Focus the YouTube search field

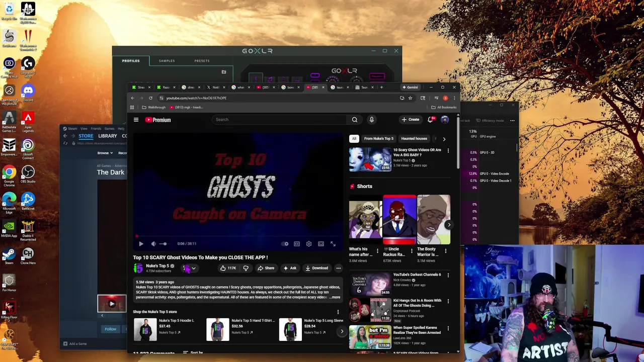pos(279,120)
